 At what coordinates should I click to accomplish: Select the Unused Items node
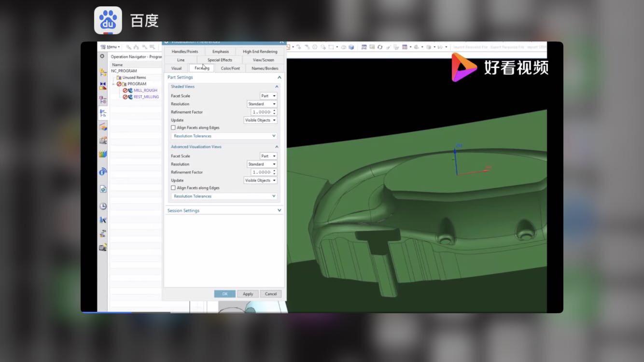click(x=134, y=77)
